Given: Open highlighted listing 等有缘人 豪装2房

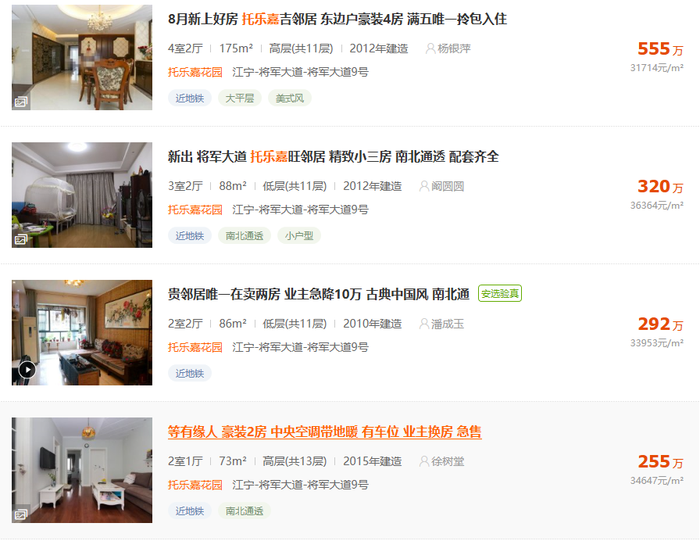Looking at the screenshot, I should 325,432.
